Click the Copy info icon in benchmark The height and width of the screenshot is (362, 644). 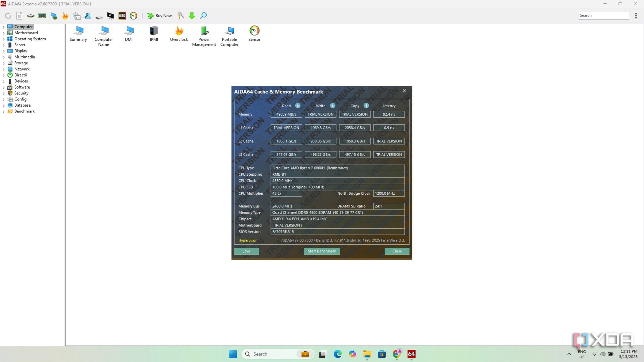366,106
